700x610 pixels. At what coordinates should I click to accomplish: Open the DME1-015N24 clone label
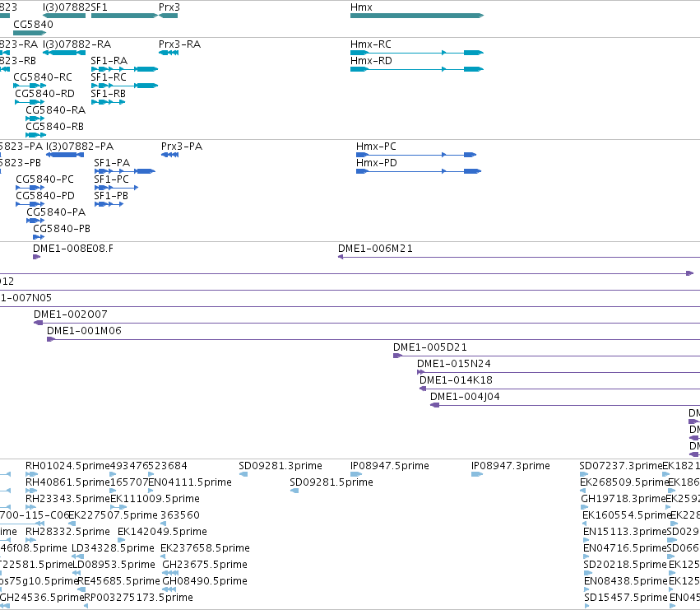[453, 364]
